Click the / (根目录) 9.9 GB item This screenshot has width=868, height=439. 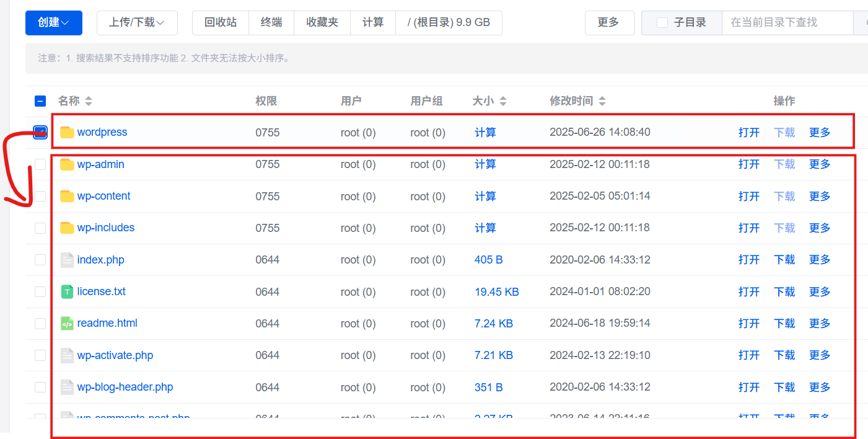pyautogui.click(x=449, y=22)
